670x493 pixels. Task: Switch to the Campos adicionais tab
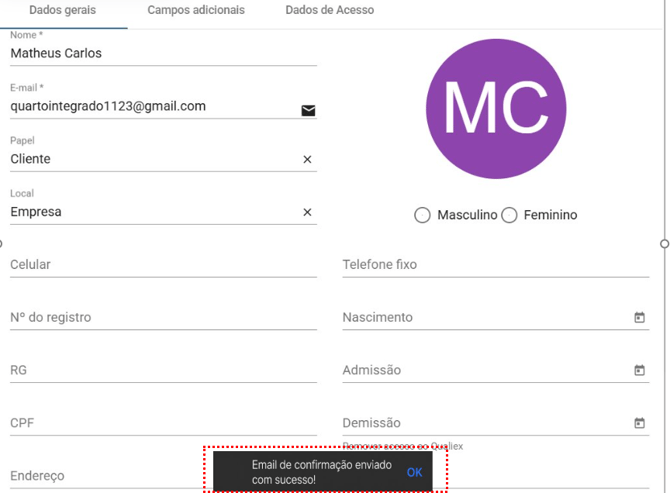195,11
